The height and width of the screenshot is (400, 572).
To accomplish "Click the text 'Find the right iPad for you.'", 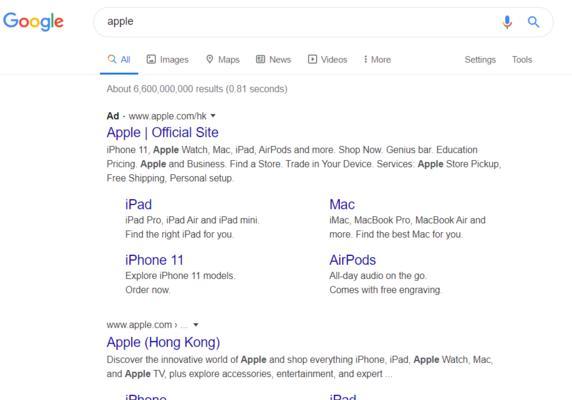I will click(x=179, y=234).
